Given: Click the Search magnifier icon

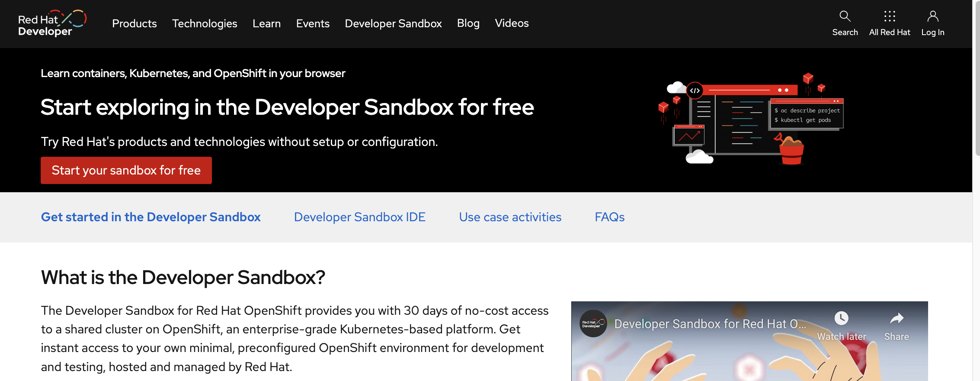Looking at the screenshot, I should click(845, 16).
